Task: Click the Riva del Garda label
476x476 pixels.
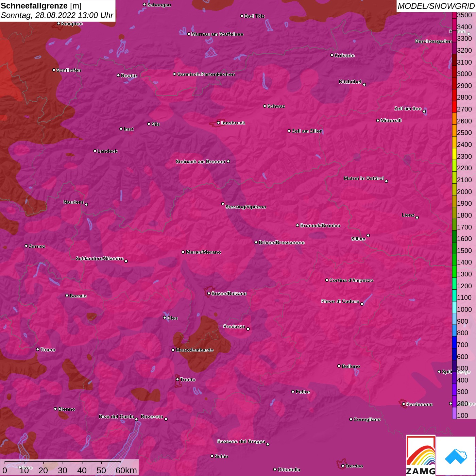Action: pyautogui.click(x=117, y=417)
